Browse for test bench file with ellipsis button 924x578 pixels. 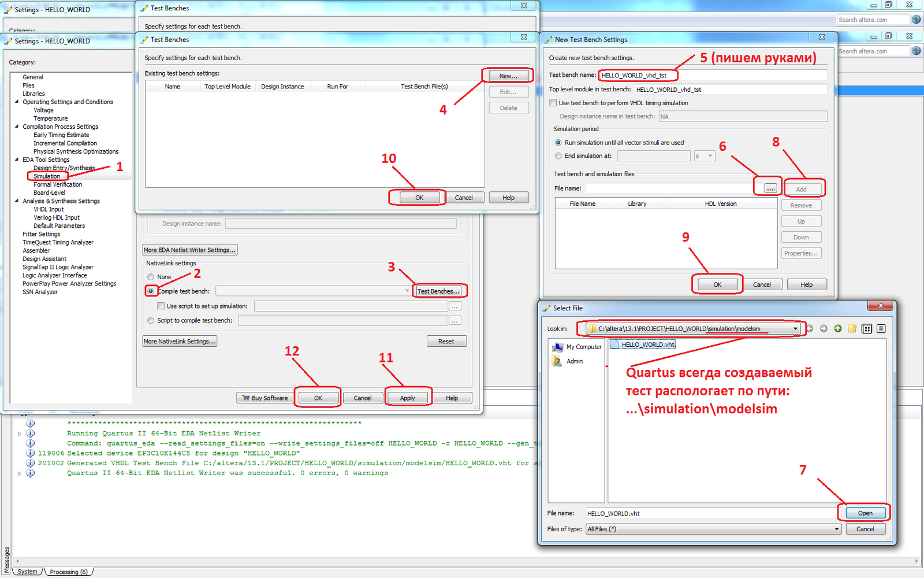pyautogui.click(x=770, y=188)
